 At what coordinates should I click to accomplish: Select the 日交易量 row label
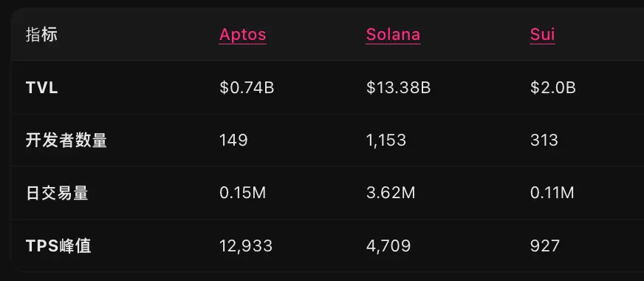click(57, 193)
